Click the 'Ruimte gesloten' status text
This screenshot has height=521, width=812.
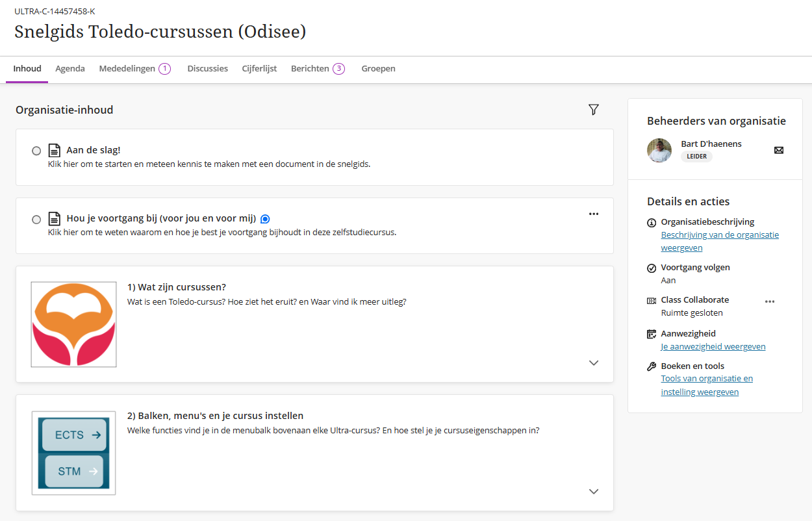(692, 313)
